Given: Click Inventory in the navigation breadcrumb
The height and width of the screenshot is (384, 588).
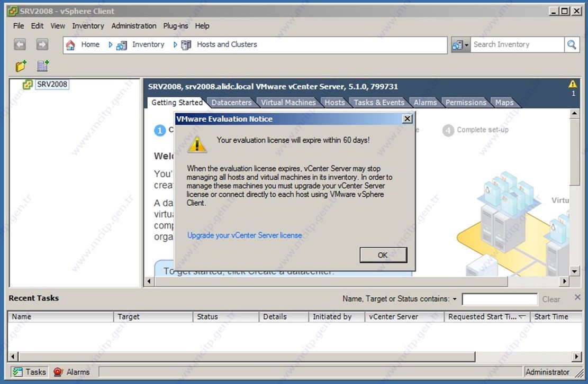Looking at the screenshot, I should [148, 44].
